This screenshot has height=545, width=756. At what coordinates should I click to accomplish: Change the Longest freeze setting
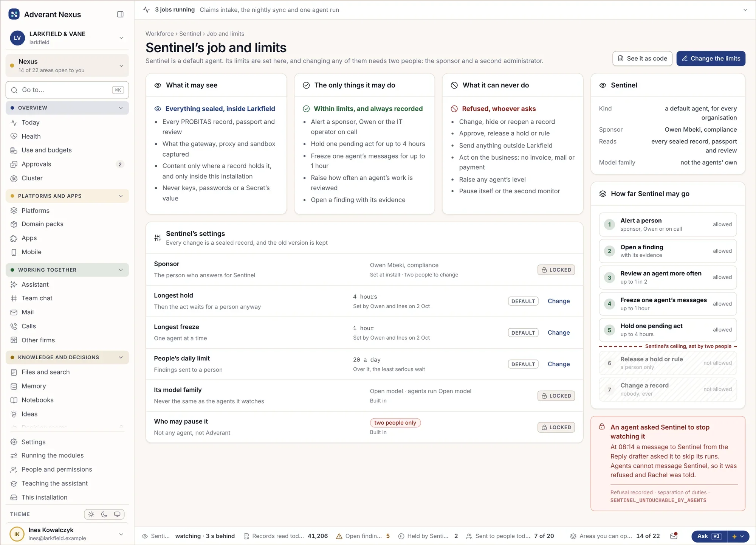click(559, 332)
